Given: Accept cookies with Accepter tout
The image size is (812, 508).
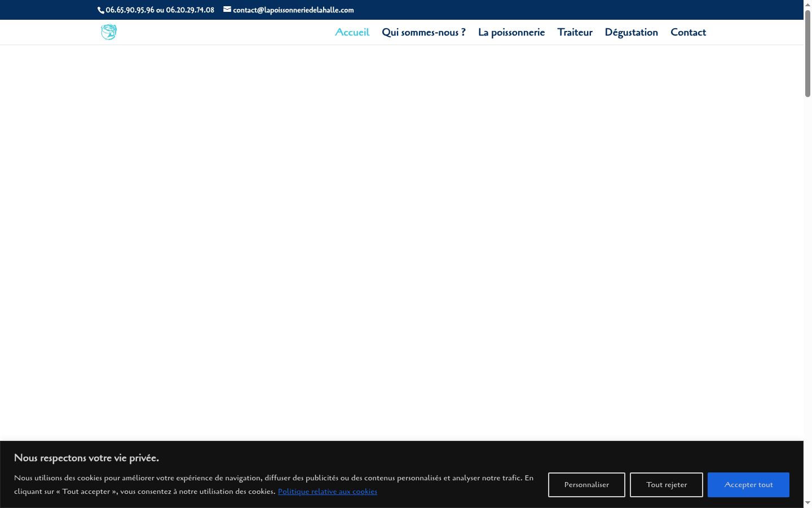Looking at the screenshot, I should (748, 485).
